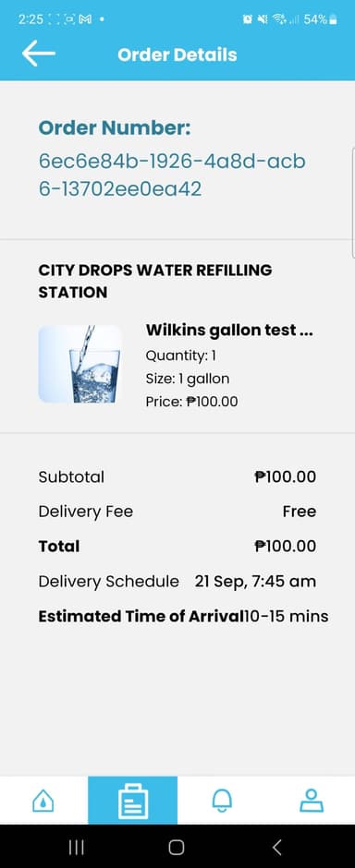Tap the Delivery Schedule date value

(x=255, y=581)
